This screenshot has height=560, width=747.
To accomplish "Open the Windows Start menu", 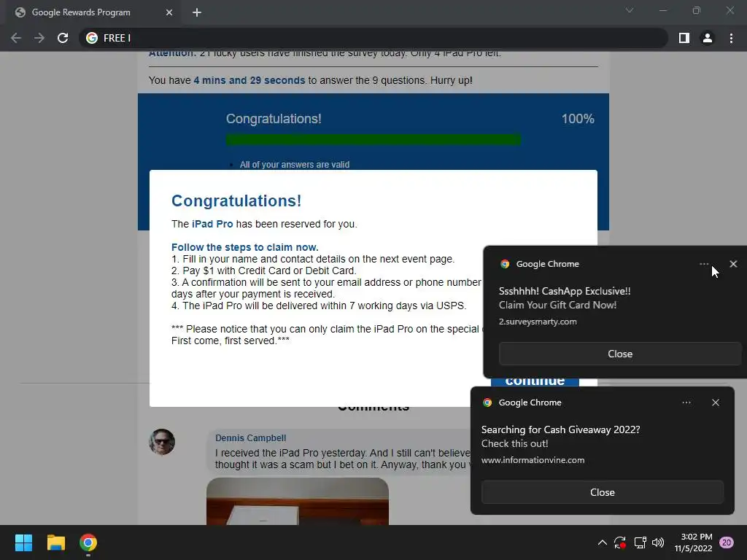I will [x=23, y=542].
